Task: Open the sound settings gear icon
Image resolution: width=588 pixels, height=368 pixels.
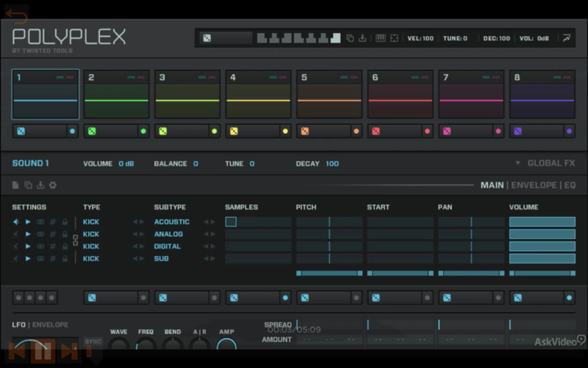Action: 52,185
